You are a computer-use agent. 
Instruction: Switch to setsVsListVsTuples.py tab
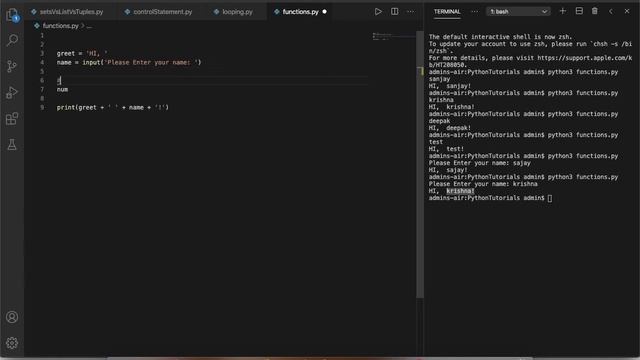point(67,12)
